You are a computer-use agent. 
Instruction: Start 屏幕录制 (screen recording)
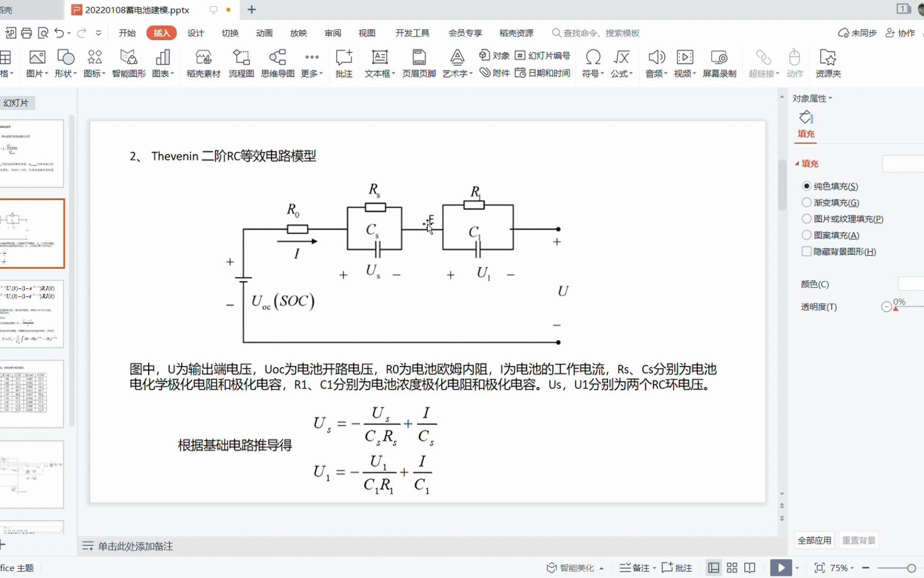(x=719, y=63)
